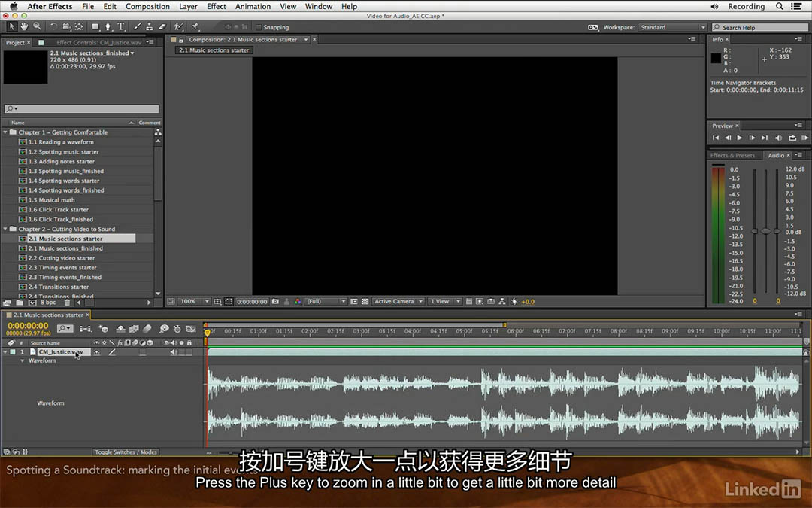Select the Zoom magnifier tool

(x=38, y=26)
